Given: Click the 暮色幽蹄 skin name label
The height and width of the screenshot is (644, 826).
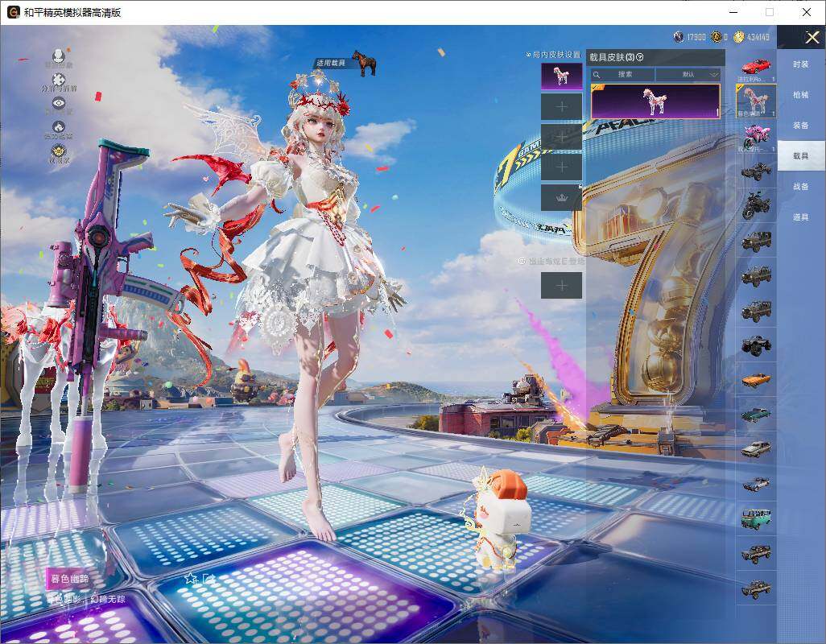Looking at the screenshot, I should (69, 579).
